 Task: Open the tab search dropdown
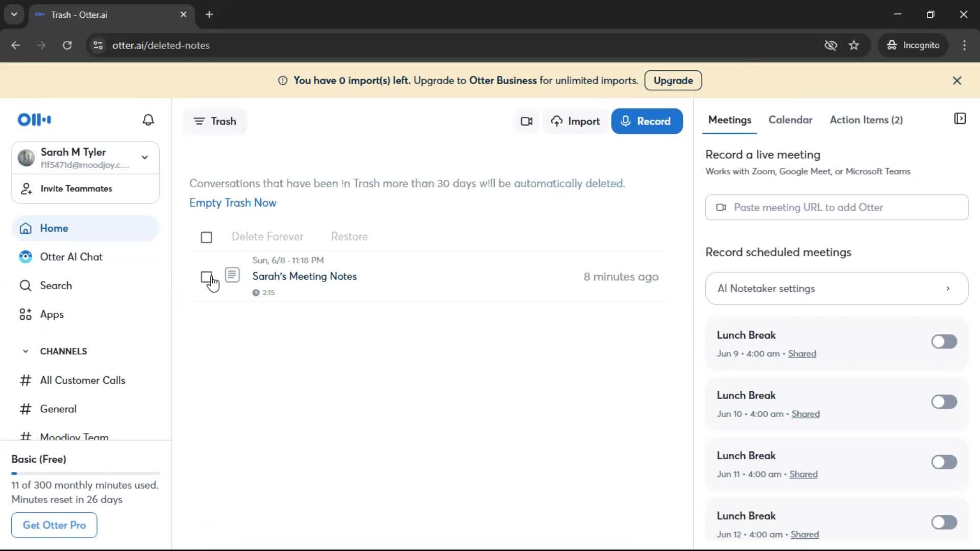[14, 14]
